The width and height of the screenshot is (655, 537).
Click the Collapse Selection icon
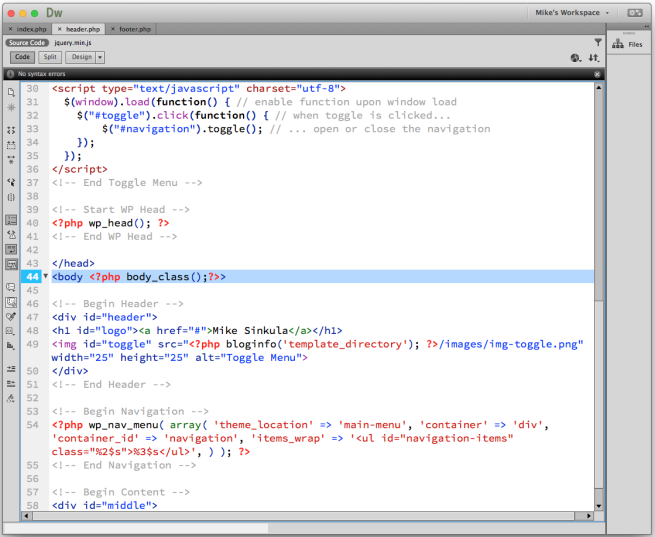tap(11, 145)
